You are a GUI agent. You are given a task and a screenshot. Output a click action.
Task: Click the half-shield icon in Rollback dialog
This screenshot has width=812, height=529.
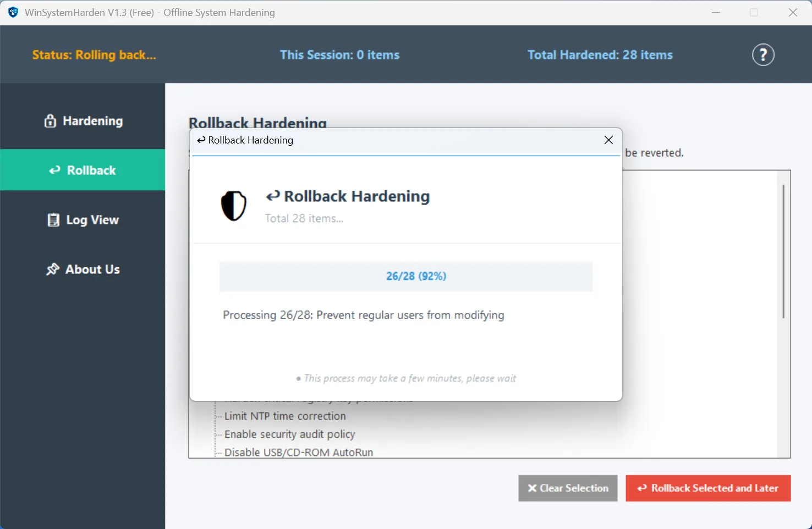point(234,206)
